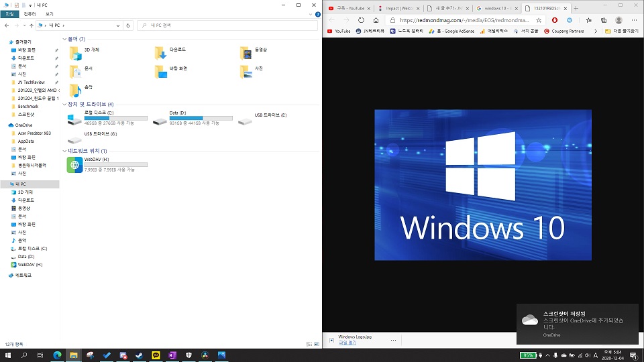Select the USB 드라이브 (G:) drive
Screen dimensions: 644x362
(x=92, y=137)
